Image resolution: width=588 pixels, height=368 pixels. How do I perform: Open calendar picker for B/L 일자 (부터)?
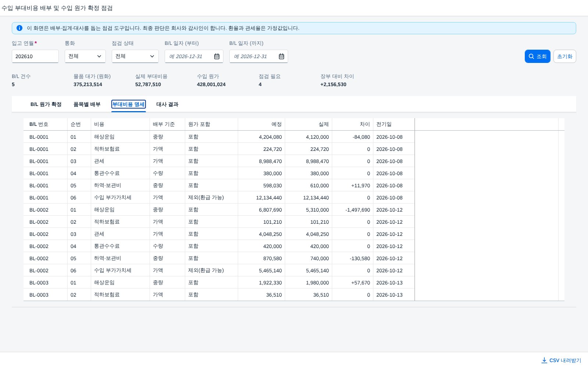point(217,56)
